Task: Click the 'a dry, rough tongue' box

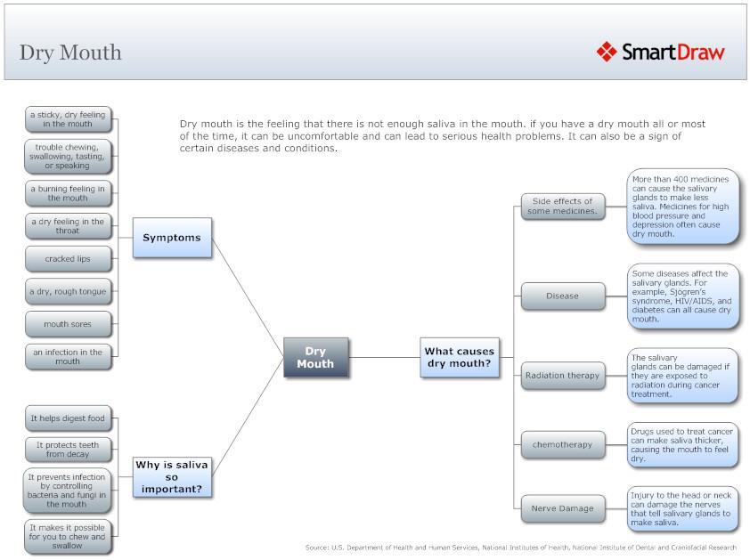Action: (x=68, y=292)
